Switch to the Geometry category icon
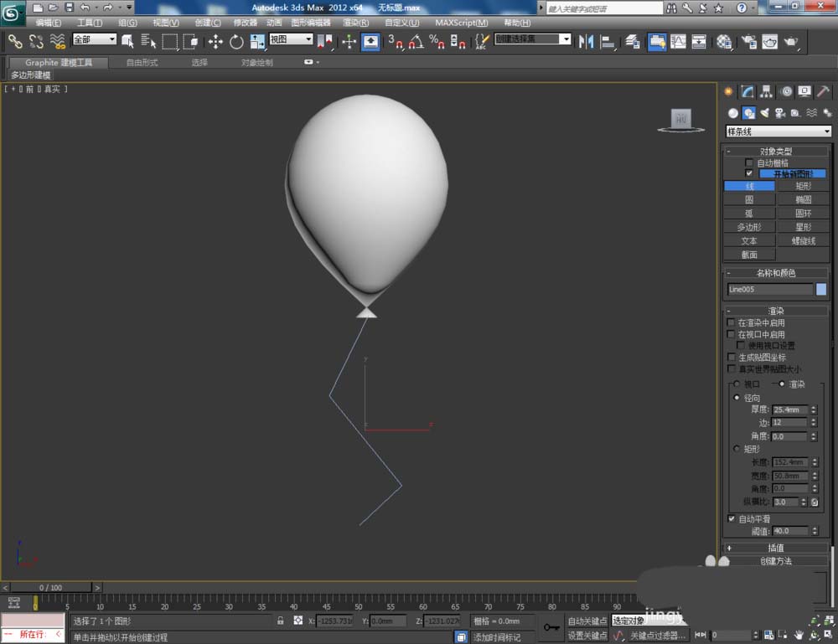Viewport: 838px width, 644px height. click(x=733, y=113)
